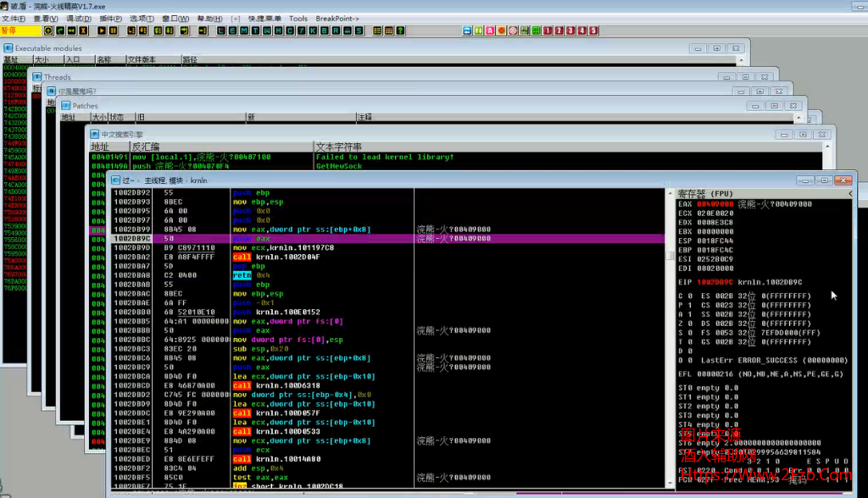This screenshot has width=868, height=498.
Task: Click the Run program (play) toolbar icon
Action: pos(101,30)
